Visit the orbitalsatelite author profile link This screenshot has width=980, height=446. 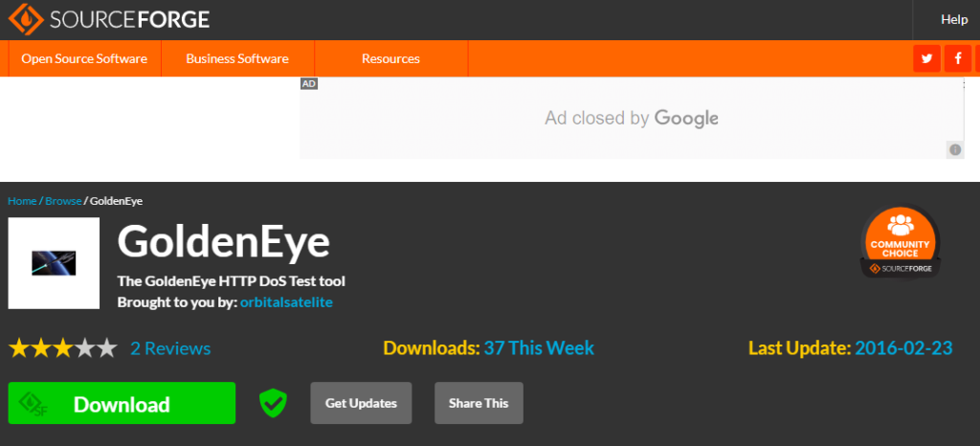pos(286,302)
